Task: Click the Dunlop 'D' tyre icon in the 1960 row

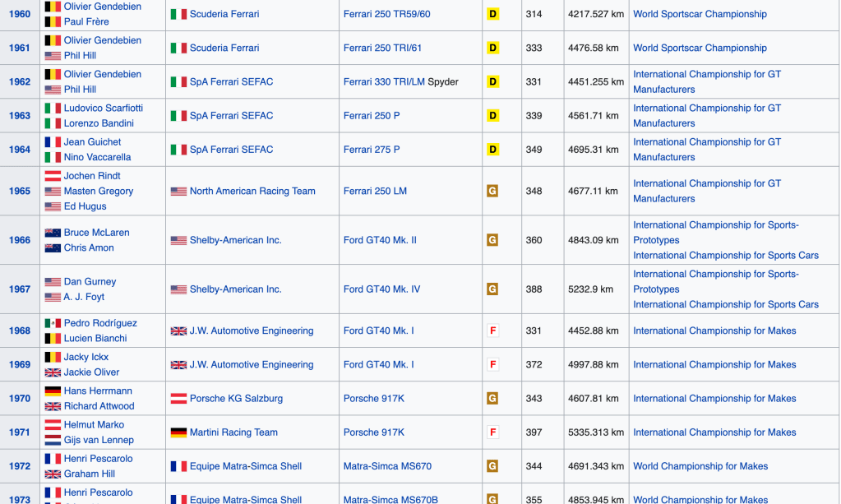Action: [x=492, y=14]
